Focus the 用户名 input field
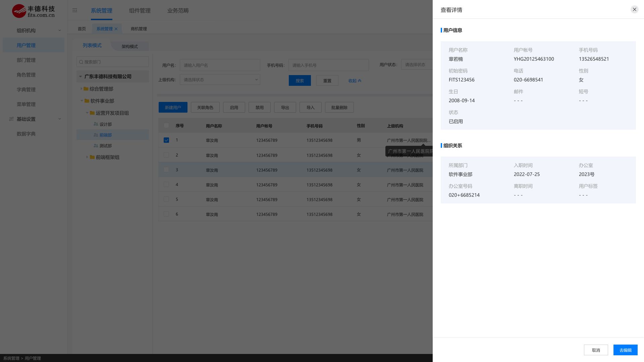This screenshot has height=362, width=644. click(220, 65)
